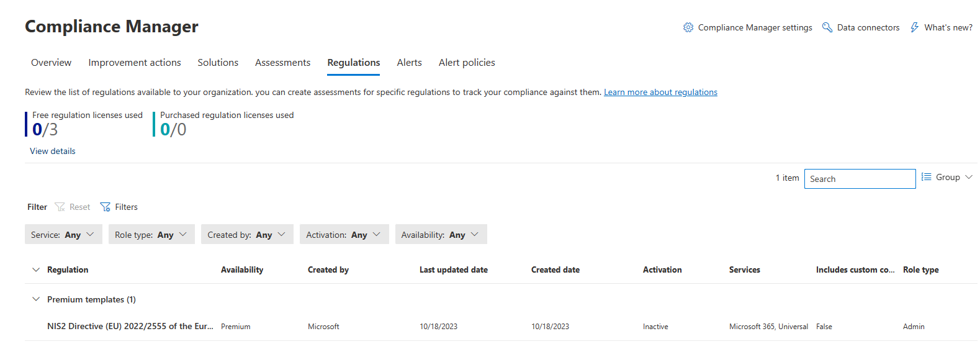Screen dimensions: 980x349
Task: Click inside the Search input box
Action: (x=860, y=179)
